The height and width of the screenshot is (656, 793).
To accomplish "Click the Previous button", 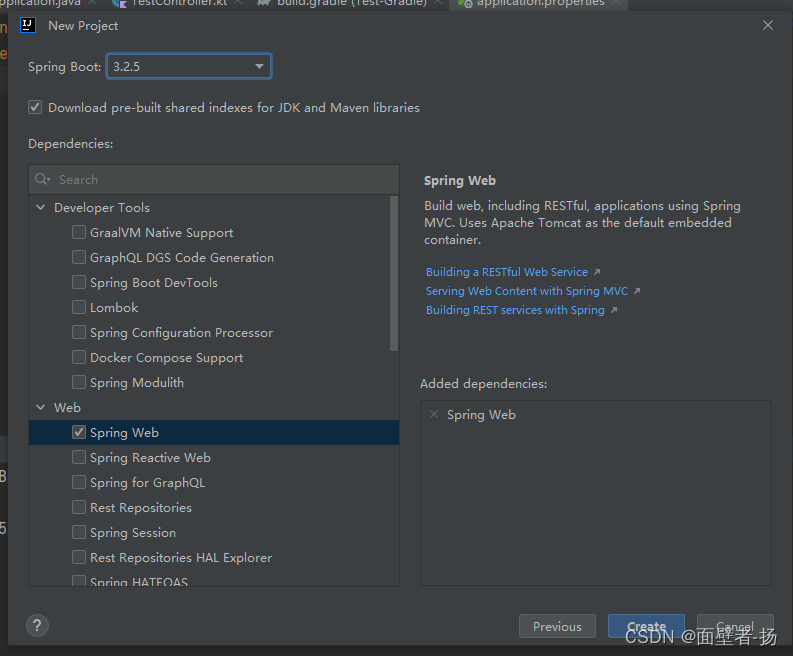I will pyautogui.click(x=557, y=626).
